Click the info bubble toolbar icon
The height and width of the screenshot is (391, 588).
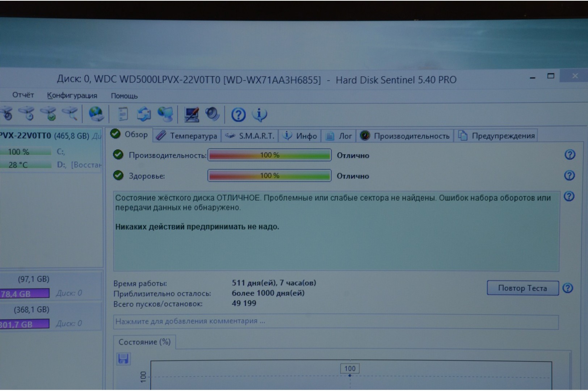pos(259,115)
